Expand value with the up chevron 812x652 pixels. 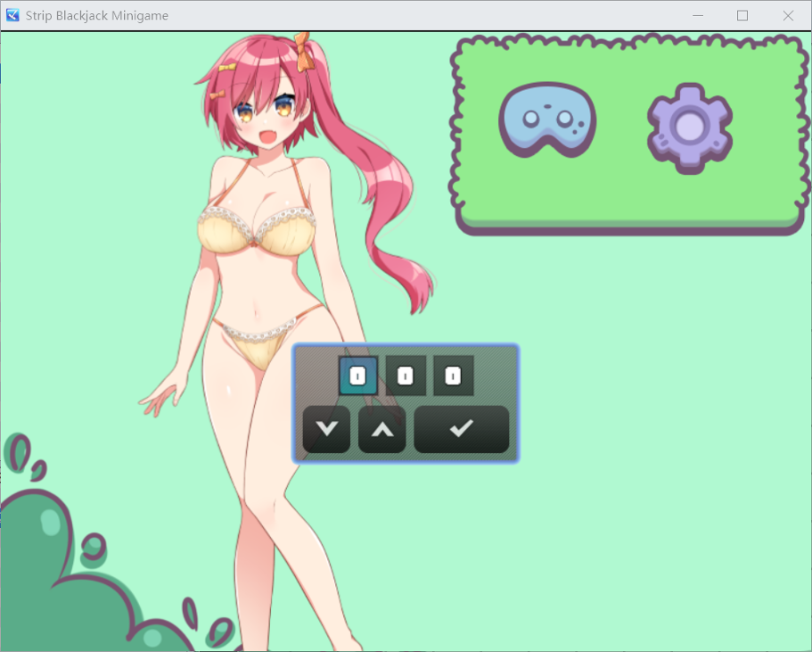(381, 429)
